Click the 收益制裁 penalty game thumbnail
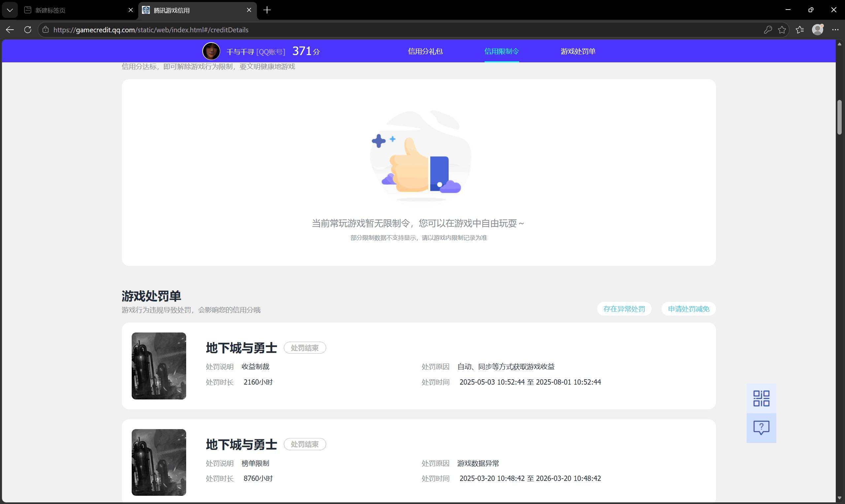 coord(159,366)
